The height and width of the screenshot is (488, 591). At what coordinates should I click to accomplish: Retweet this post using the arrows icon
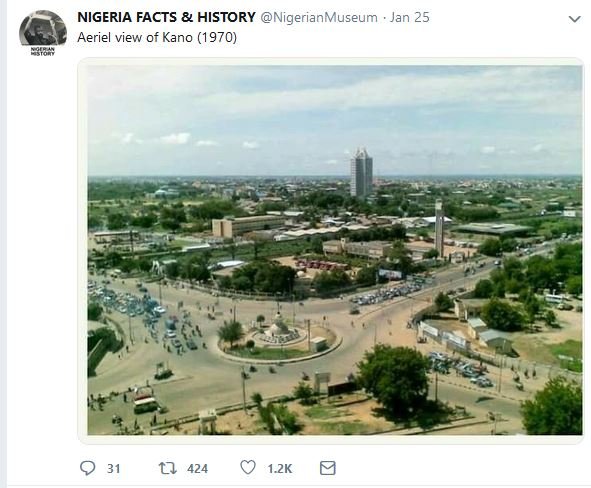click(x=167, y=468)
